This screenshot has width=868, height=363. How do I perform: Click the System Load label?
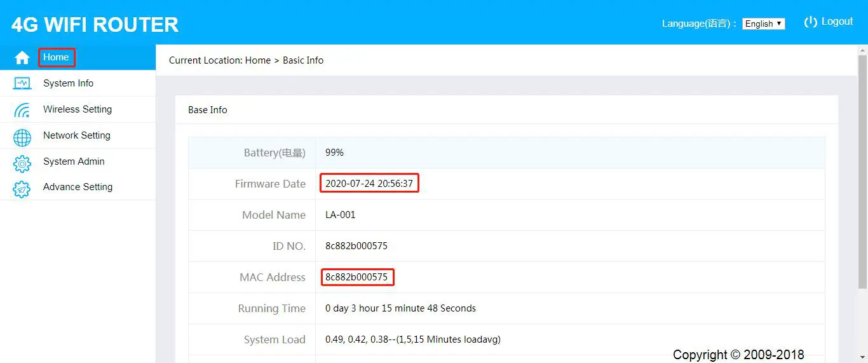tap(275, 339)
